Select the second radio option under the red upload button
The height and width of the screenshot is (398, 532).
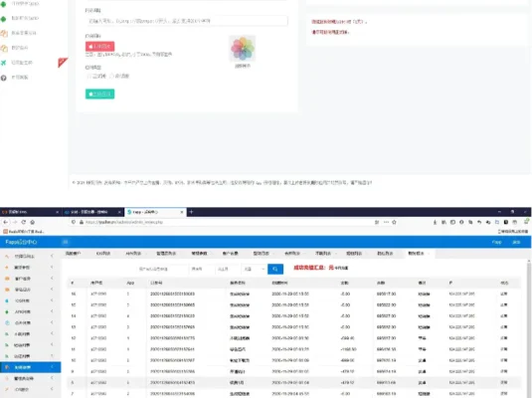point(112,76)
